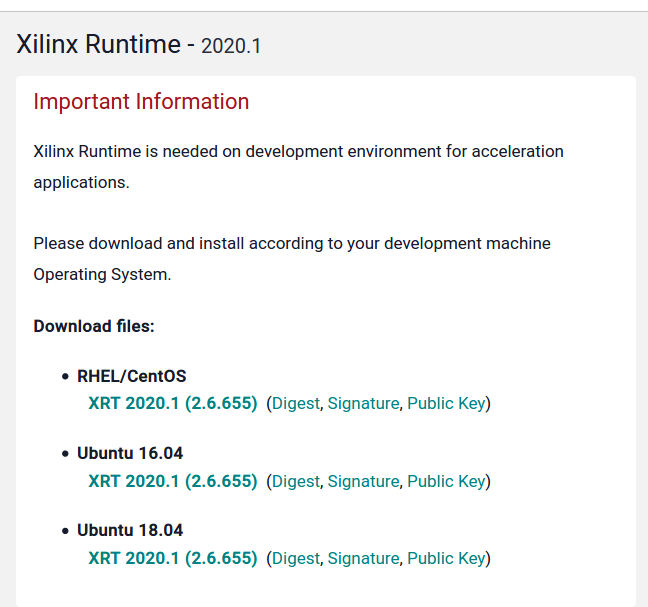The image size is (648, 607).
Task: Open Signature link under Ubuntu 18.04
Action: click(364, 558)
